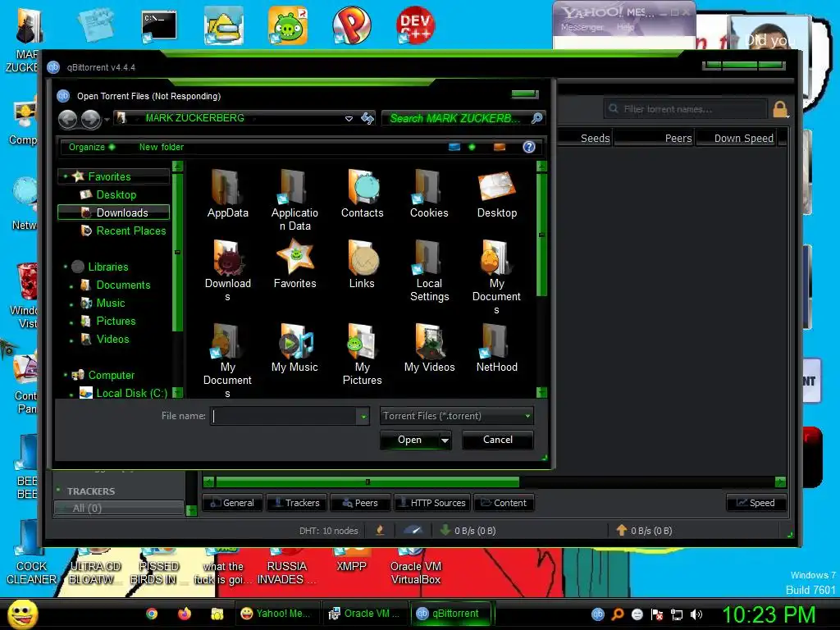Open the Windows start smiley button
The height and width of the screenshot is (630, 840).
click(22, 614)
